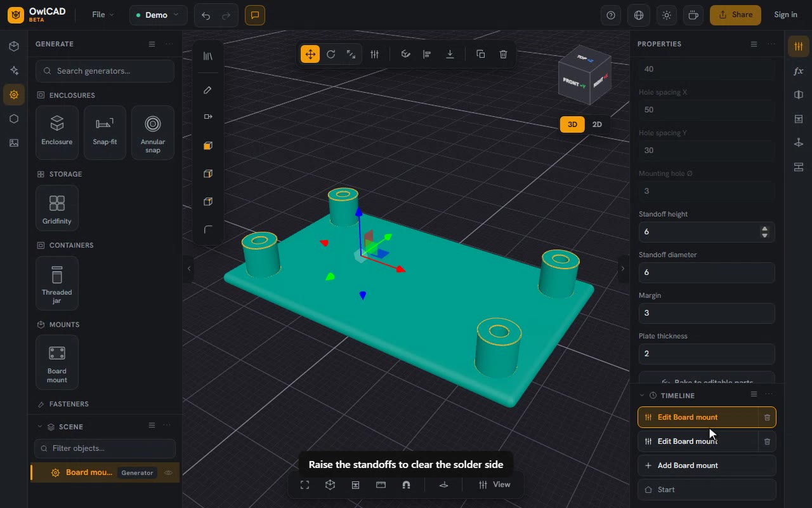This screenshot has width=812, height=508.
Task: Jump to the Start timeline step
Action: (707, 490)
